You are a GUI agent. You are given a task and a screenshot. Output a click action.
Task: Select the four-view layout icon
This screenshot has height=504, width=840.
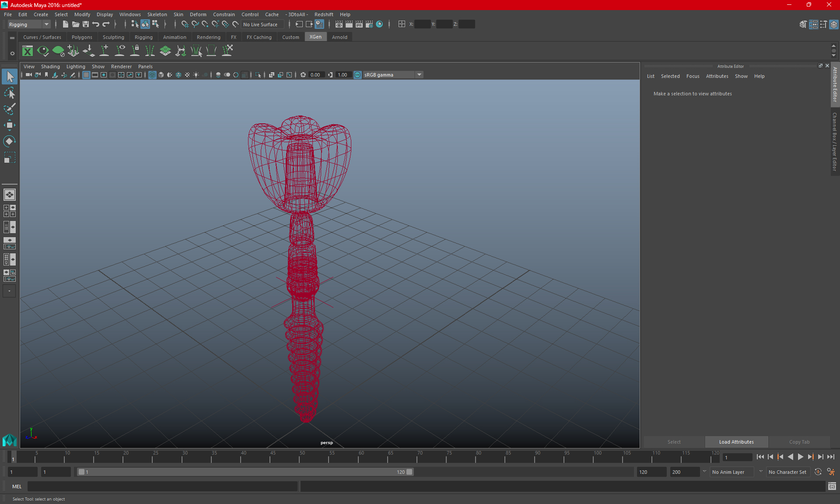pos(9,211)
